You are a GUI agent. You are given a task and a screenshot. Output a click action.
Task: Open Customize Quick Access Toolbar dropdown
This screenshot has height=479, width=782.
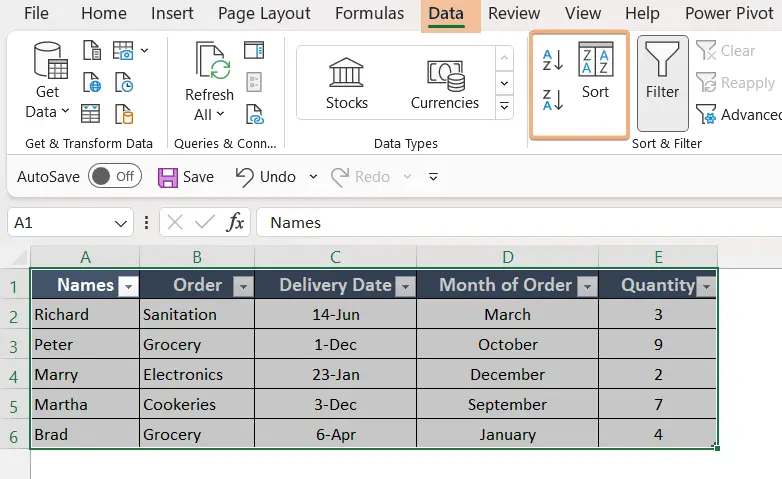tap(433, 177)
